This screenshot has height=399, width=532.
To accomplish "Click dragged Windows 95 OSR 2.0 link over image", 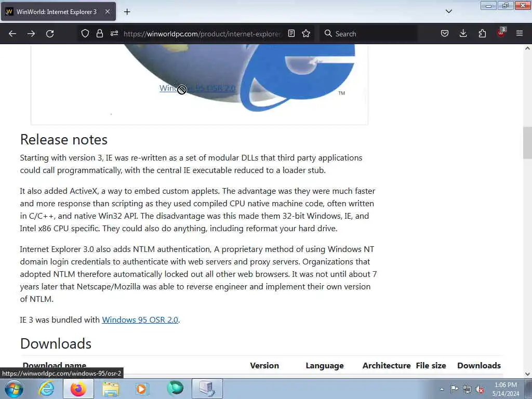I will (197, 88).
